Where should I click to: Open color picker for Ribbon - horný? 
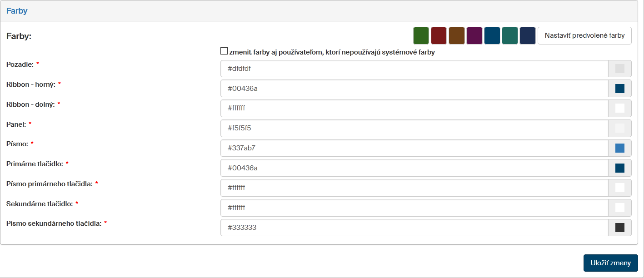pyautogui.click(x=619, y=89)
